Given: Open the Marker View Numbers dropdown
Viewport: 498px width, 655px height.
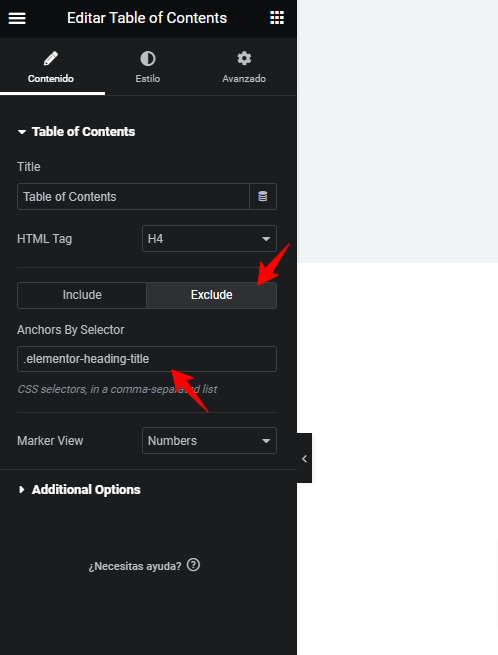Looking at the screenshot, I should pyautogui.click(x=209, y=440).
